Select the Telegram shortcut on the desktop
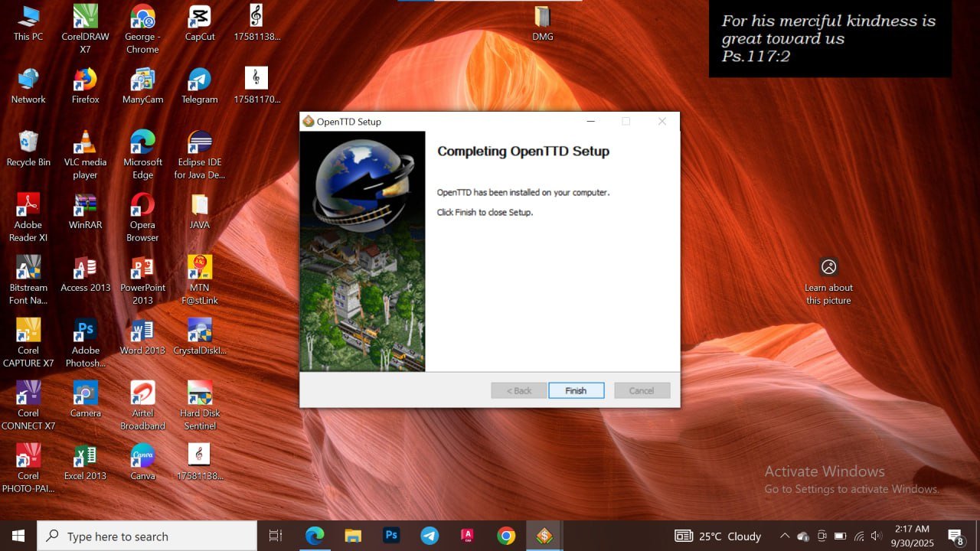Image resolution: width=980 pixels, height=551 pixels. coord(200,86)
